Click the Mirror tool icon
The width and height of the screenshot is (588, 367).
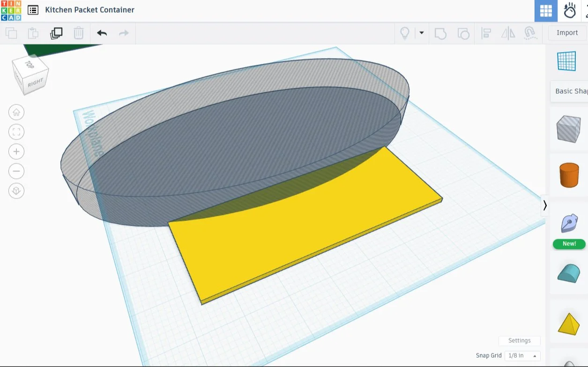[x=508, y=33]
